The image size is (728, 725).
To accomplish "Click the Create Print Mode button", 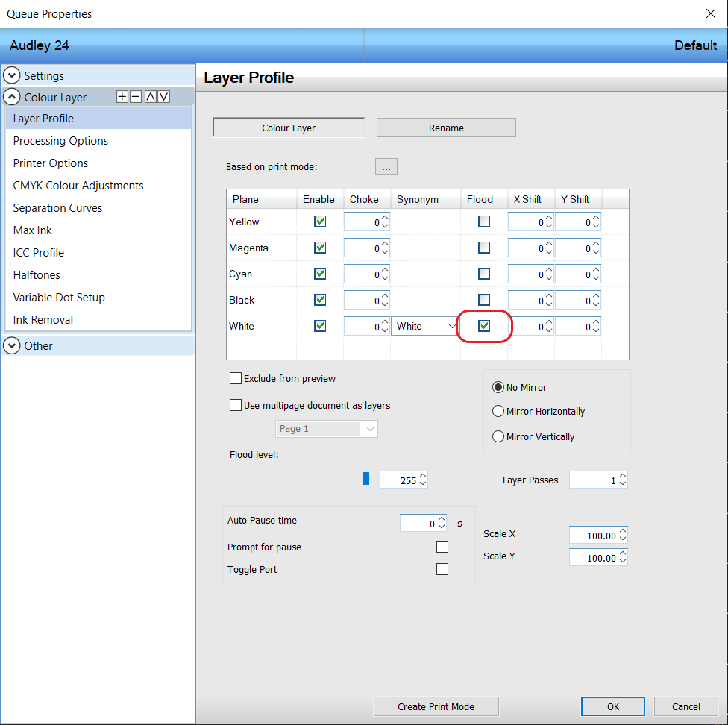I will (x=436, y=706).
